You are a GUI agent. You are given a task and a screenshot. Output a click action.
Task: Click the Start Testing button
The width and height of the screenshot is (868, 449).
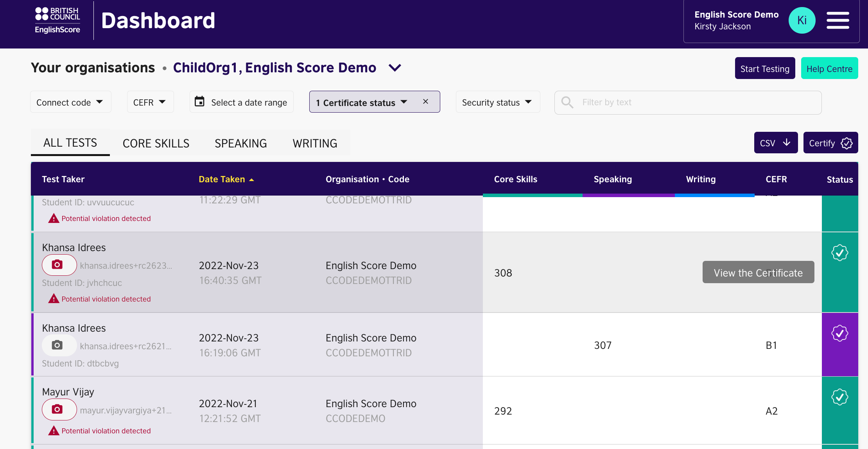coord(765,68)
